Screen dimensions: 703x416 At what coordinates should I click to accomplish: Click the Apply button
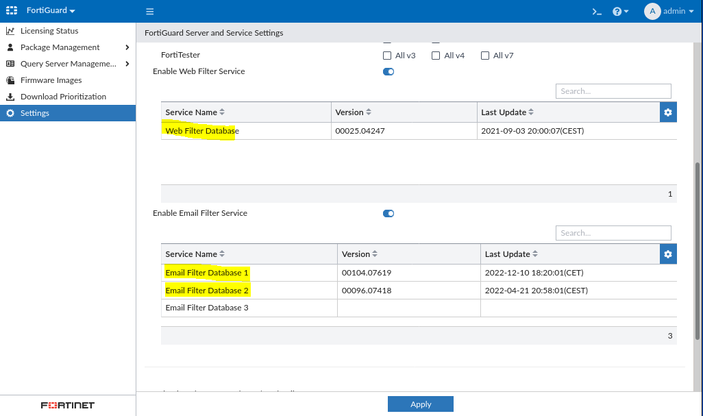coord(420,404)
